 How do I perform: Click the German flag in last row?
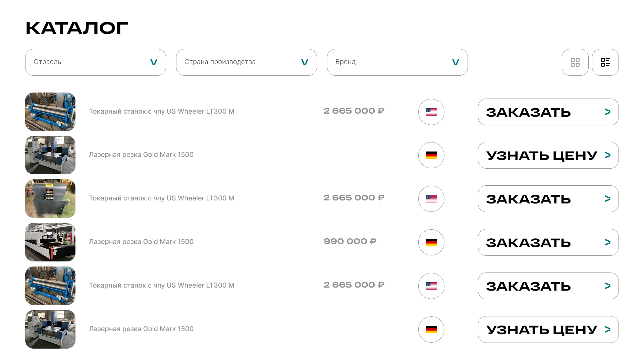point(431,329)
